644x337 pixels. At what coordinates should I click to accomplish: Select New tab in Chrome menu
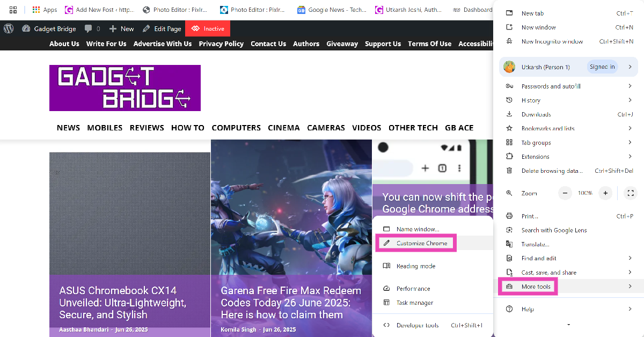click(569, 13)
